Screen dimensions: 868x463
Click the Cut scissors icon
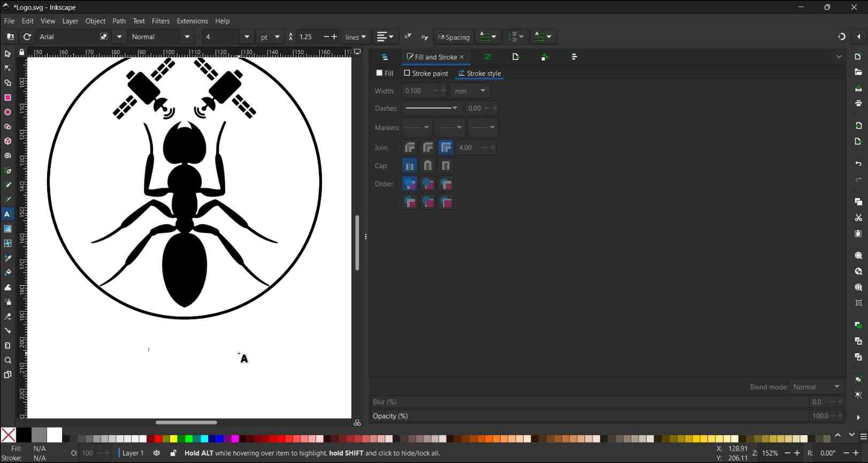pos(858,218)
